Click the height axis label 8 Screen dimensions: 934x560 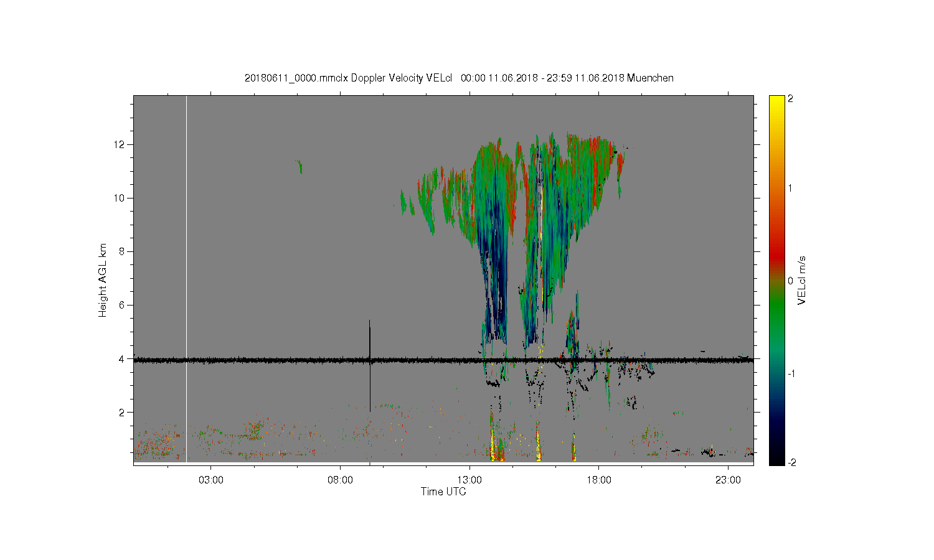click(123, 251)
